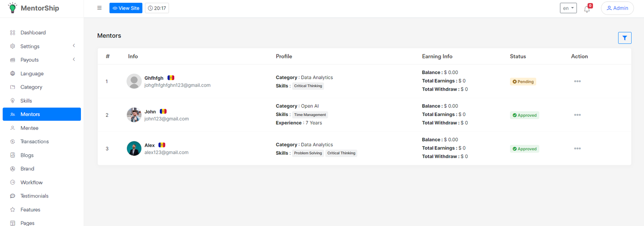This screenshot has width=644, height=226.
Task: Click Alex's avatar picture
Action: point(134,149)
